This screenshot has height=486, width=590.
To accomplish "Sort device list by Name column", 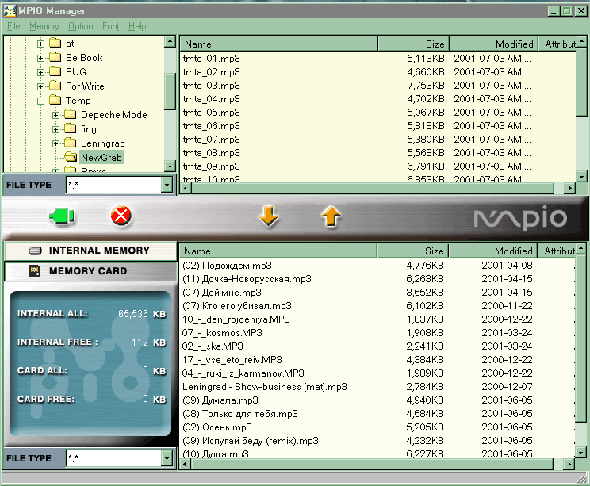I will (x=278, y=251).
